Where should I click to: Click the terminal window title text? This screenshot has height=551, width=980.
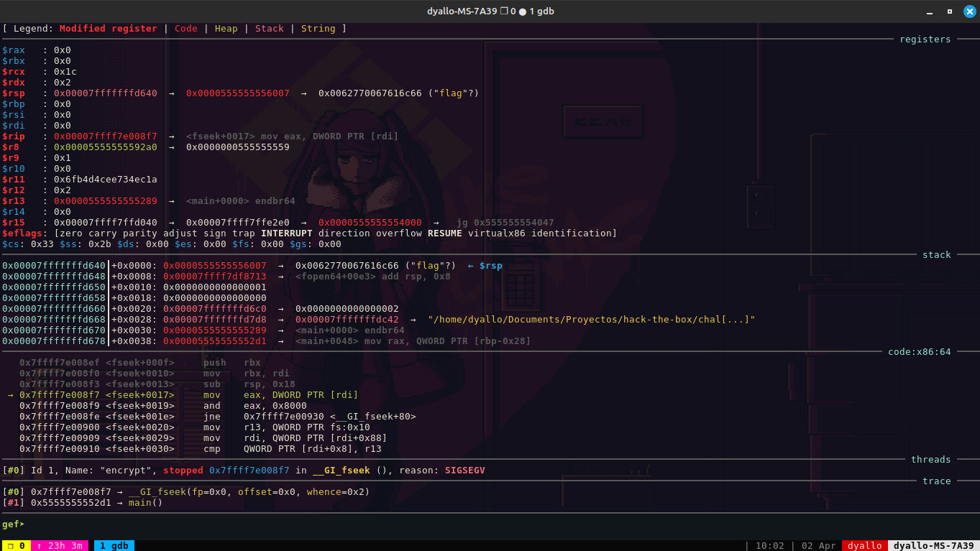490,11
